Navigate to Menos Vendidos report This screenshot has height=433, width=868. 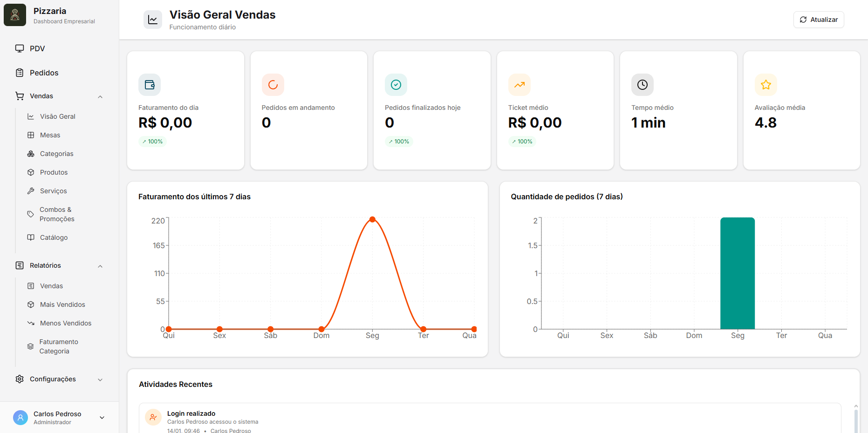click(x=65, y=323)
